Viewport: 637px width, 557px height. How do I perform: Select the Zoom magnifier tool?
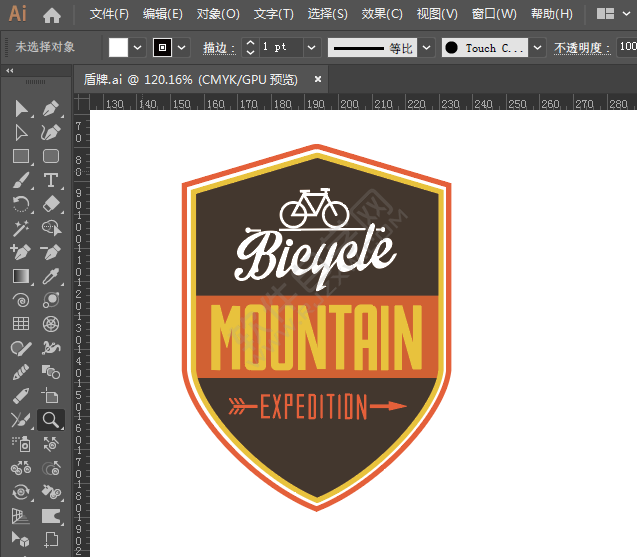(x=50, y=420)
